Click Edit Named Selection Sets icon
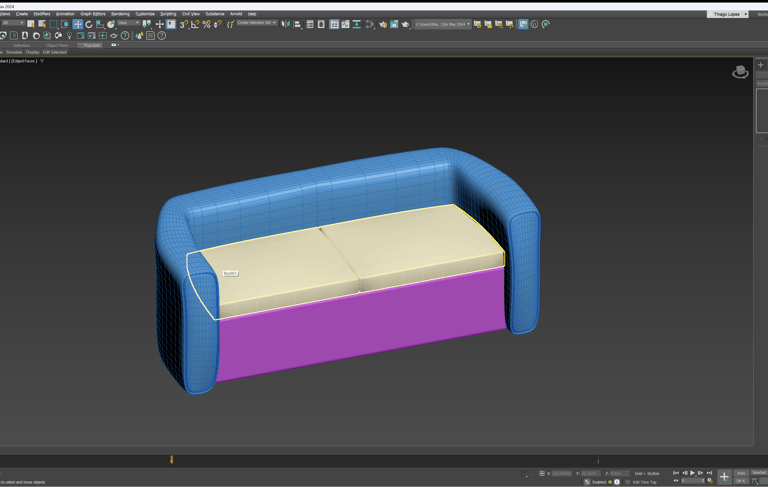The image size is (768, 487). [230, 24]
